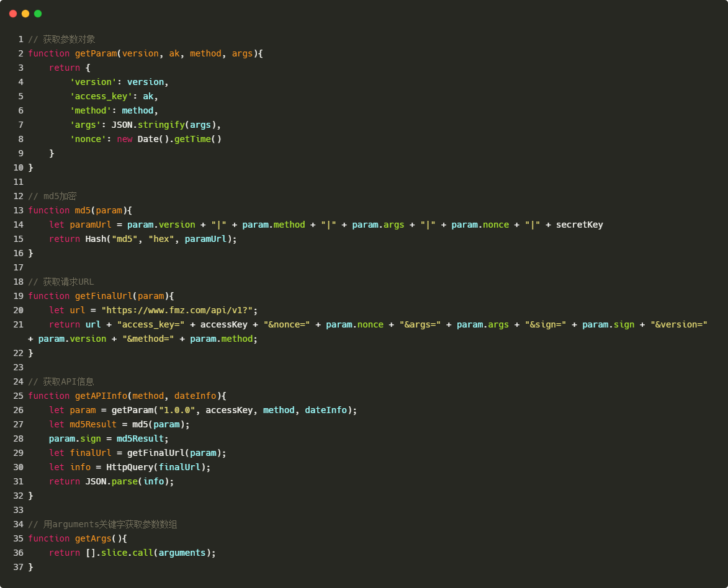Click the 'version' key string on line 4
728x588 pixels.
tap(93, 82)
